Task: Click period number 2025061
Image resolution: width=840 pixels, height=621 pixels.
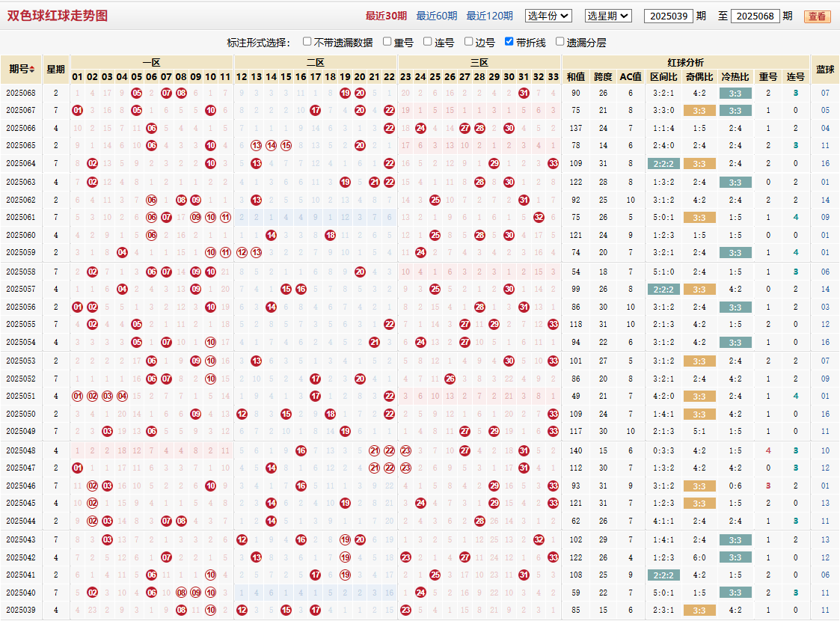Action: [x=21, y=218]
